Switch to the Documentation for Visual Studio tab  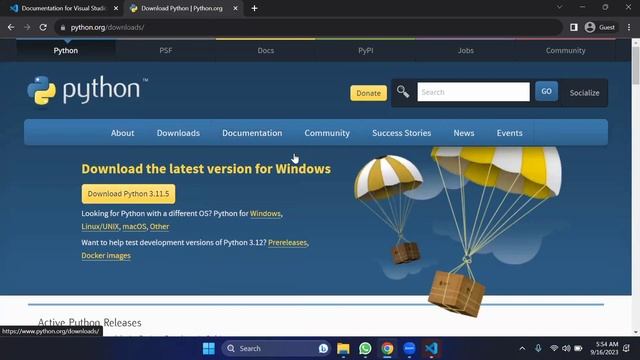(x=63, y=8)
